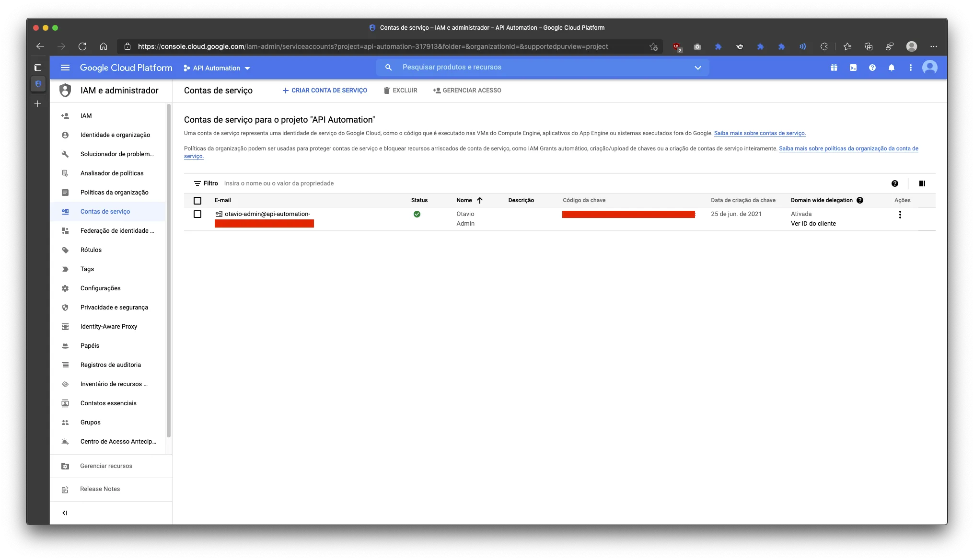The image size is (974, 560).
Task: Open browser settings ellipsis menu
Action: pos(934,46)
